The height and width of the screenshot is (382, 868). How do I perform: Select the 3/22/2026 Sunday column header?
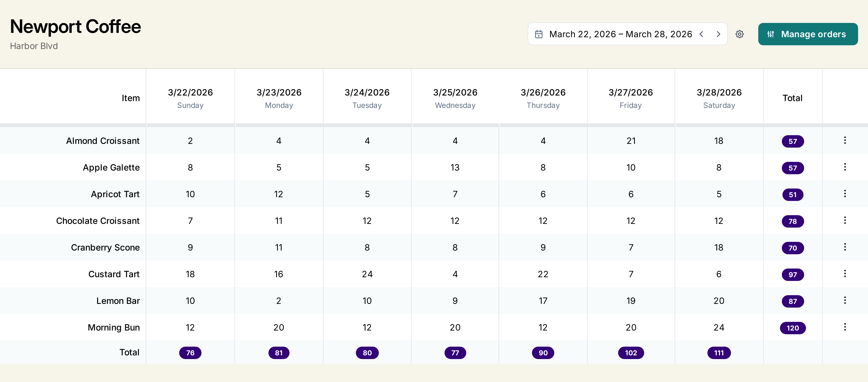tap(190, 98)
